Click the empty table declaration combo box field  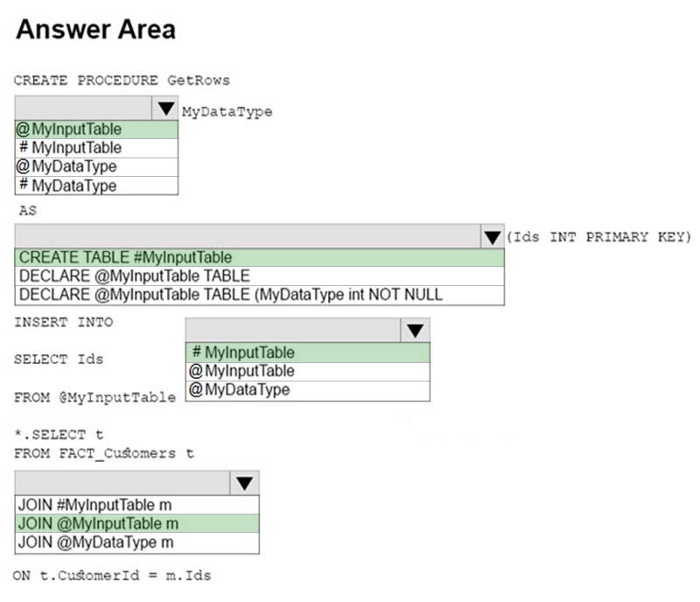(248, 237)
